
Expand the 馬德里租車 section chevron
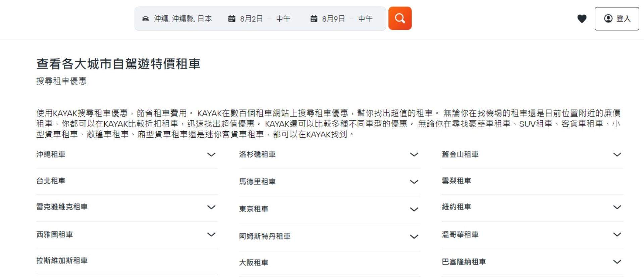tap(414, 182)
